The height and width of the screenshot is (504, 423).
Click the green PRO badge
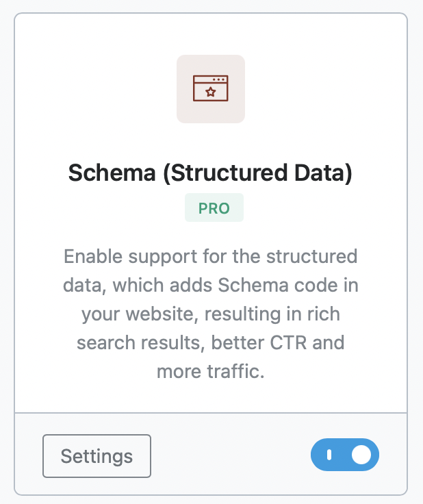214,208
